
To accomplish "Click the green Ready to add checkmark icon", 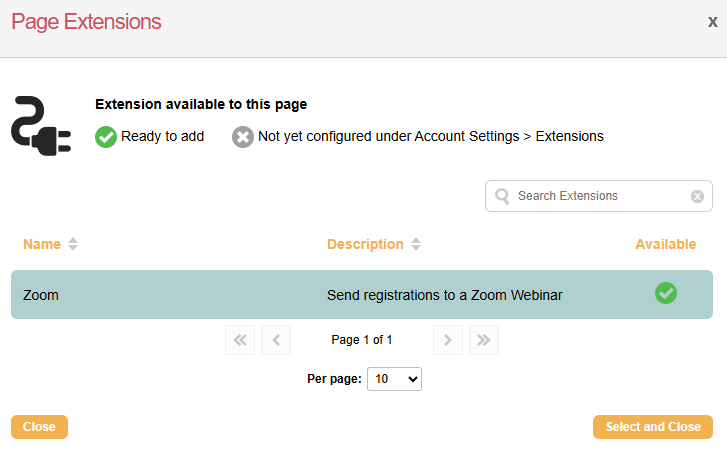I will coord(106,137).
